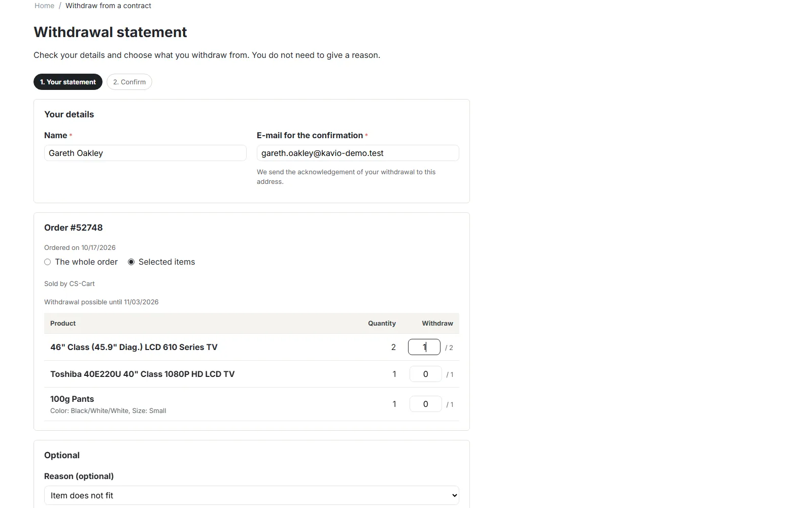Focus the Name input field
This screenshot has height=508, width=812.
145,153
